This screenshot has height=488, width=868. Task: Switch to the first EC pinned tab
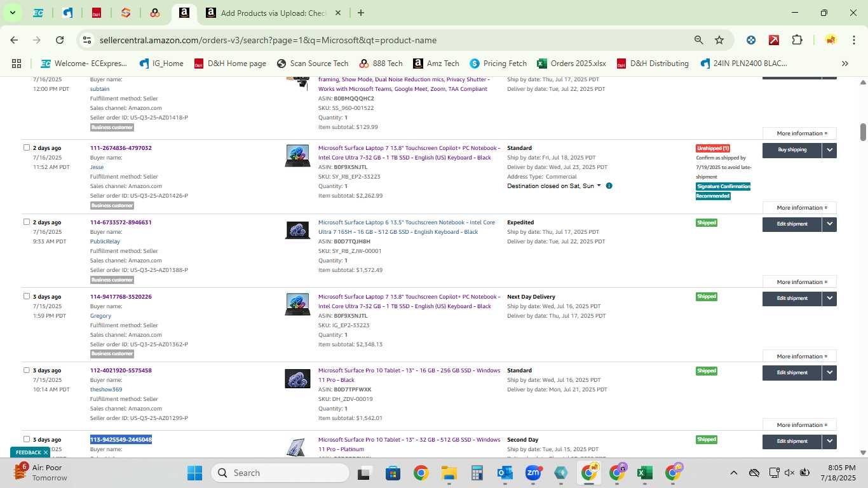click(x=38, y=13)
